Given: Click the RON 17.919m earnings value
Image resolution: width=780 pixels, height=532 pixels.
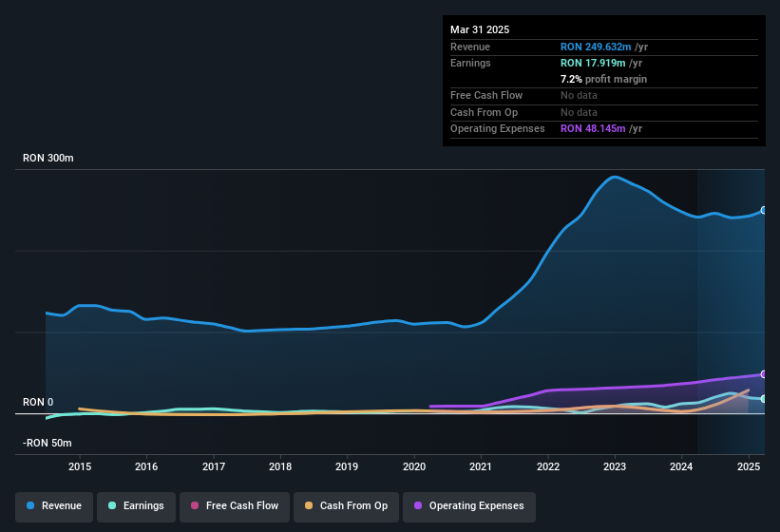Looking at the screenshot, I should [593, 63].
